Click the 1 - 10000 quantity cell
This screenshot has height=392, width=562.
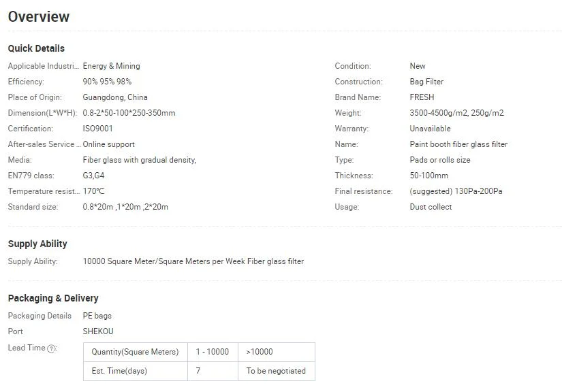pyautogui.click(x=212, y=352)
